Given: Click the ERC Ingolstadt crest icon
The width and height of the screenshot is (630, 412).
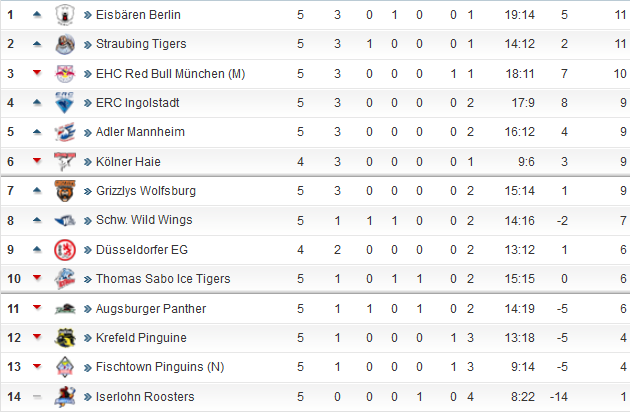Looking at the screenshot, I should [65, 103].
